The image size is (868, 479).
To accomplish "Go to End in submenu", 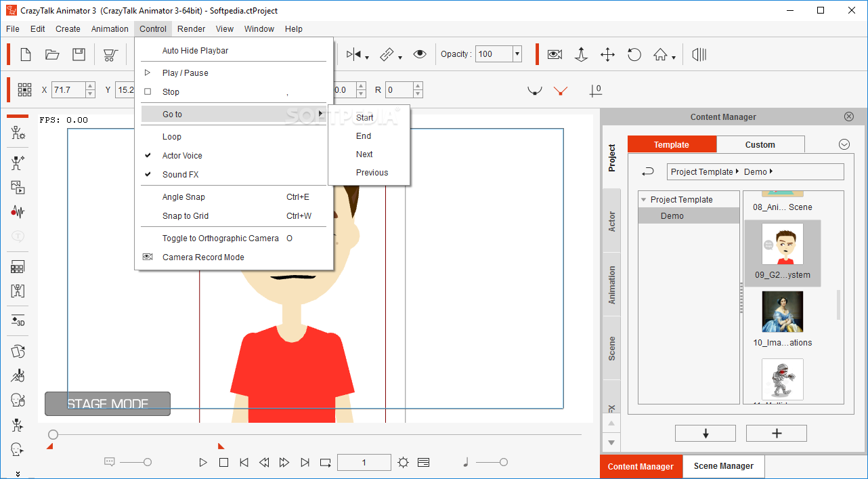I will (x=369, y=136).
